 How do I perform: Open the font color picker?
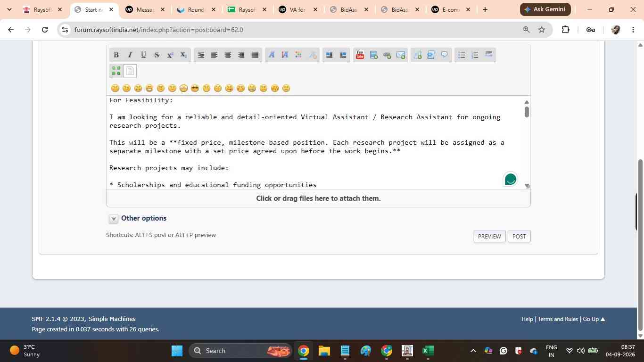(298, 55)
